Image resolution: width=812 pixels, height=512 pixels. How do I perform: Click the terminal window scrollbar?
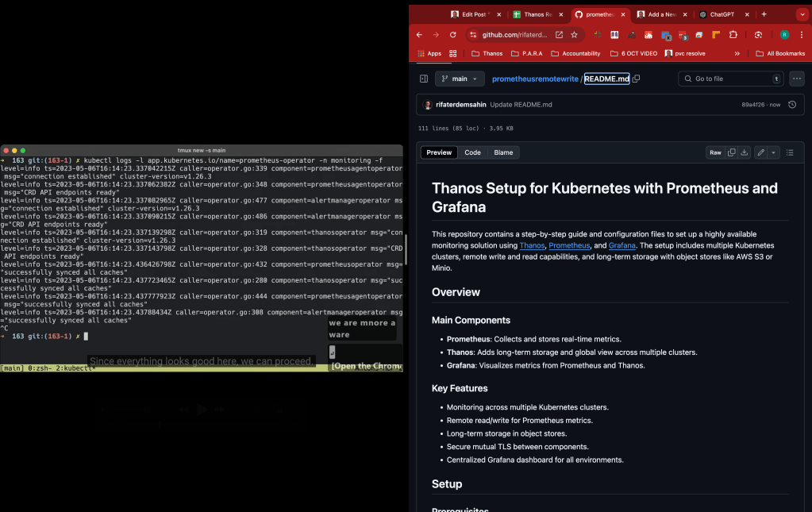pos(406,249)
